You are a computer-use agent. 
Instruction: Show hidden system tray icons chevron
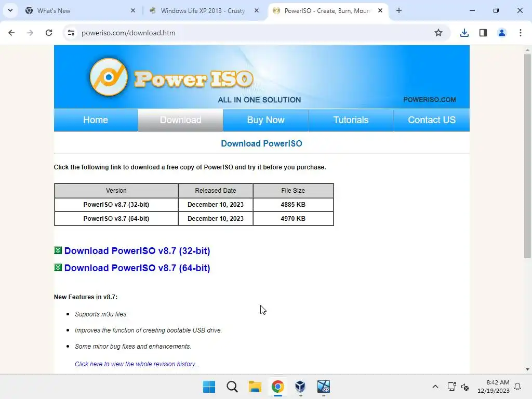[435, 387]
